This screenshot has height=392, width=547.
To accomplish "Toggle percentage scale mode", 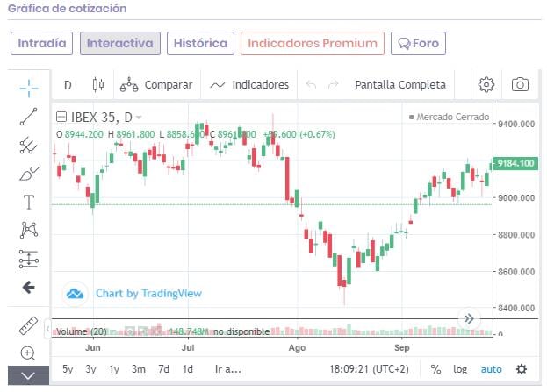I will click(x=435, y=369).
